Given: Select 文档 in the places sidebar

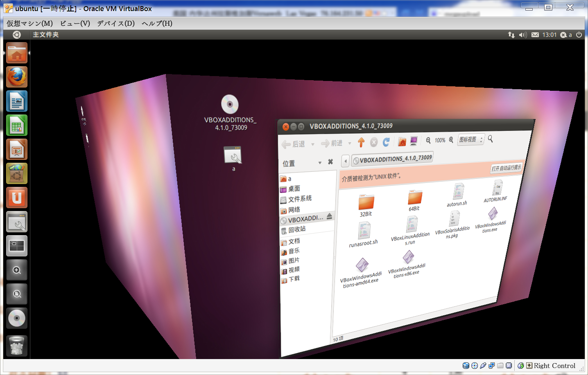Looking at the screenshot, I should (291, 242).
